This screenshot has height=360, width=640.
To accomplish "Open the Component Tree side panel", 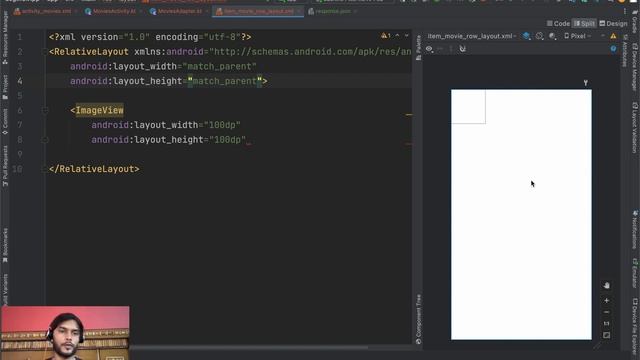I will pos(418,319).
